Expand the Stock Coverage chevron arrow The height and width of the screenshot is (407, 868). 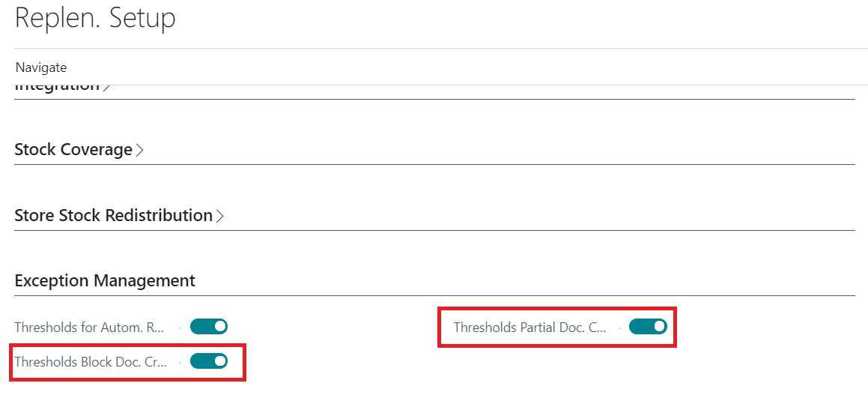tap(140, 150)
